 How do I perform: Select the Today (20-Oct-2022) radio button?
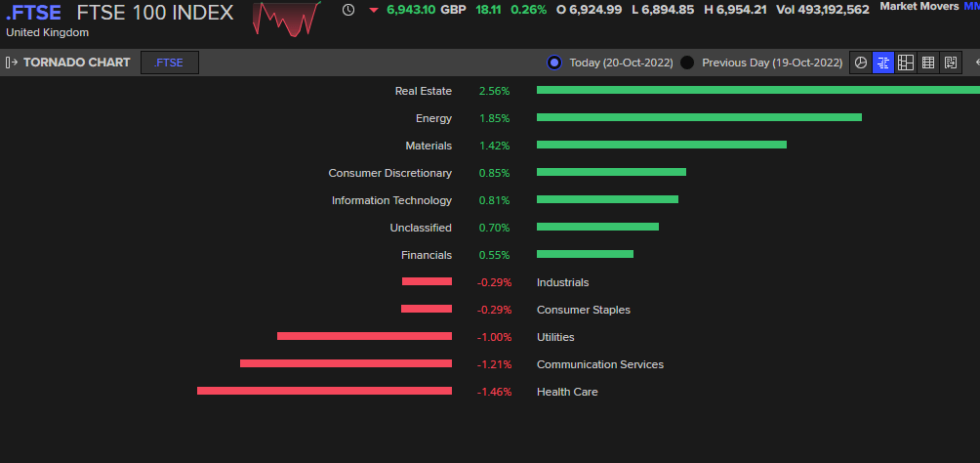tap(553, 63)
